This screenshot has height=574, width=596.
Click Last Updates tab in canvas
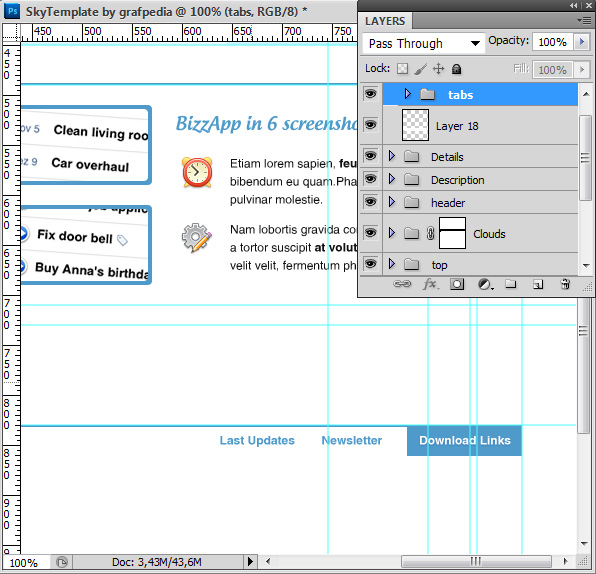257,440
